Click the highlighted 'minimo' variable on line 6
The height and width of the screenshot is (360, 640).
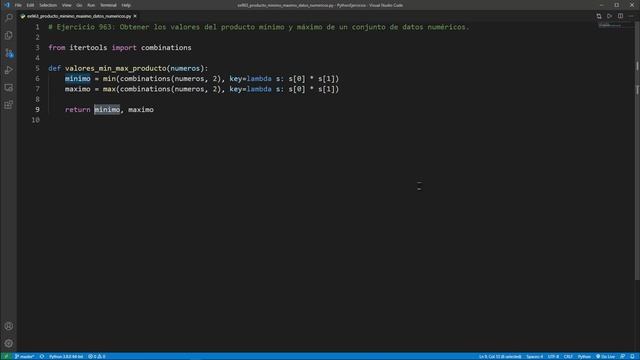pos(78,78)
